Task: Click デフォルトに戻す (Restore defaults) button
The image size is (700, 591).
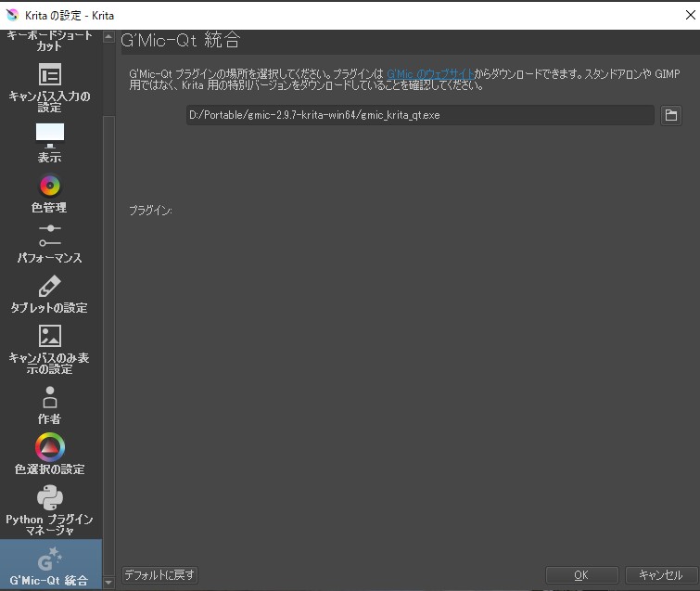Action: point(159,574)
